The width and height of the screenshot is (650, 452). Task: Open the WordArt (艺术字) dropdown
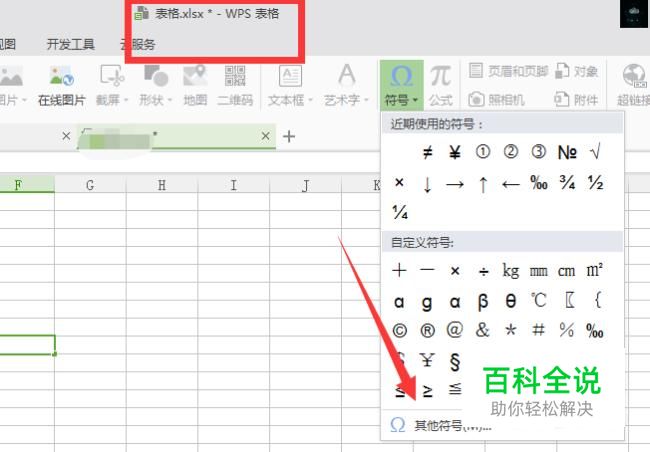pos(346,86)
